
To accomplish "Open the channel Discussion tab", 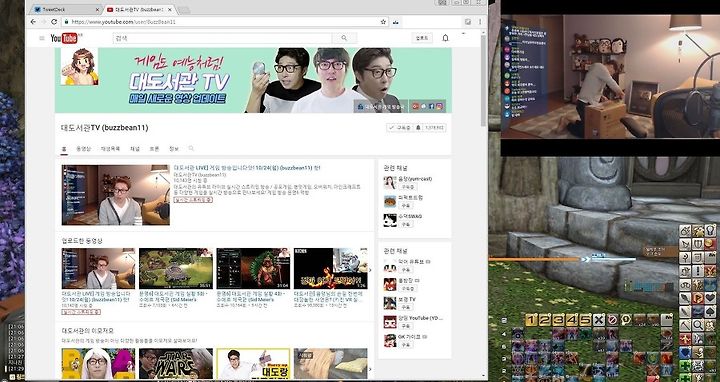I will (x=154, y=149).
